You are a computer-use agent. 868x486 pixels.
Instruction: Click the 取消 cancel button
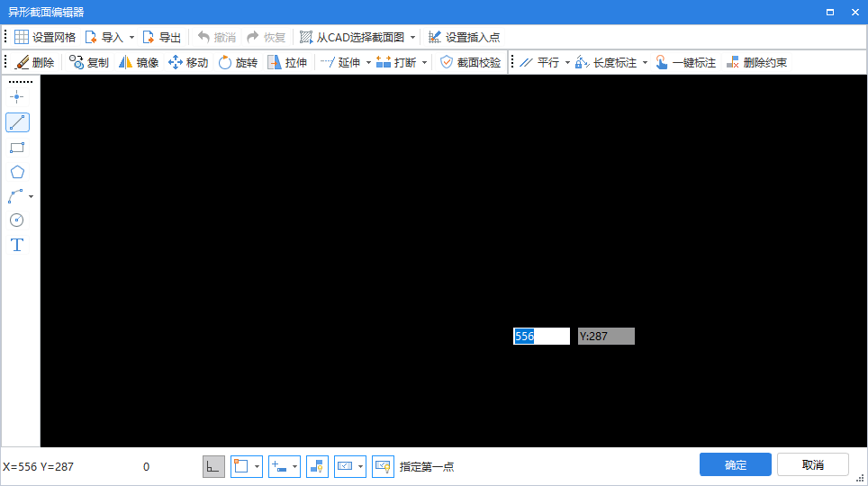tap(813, 465)
